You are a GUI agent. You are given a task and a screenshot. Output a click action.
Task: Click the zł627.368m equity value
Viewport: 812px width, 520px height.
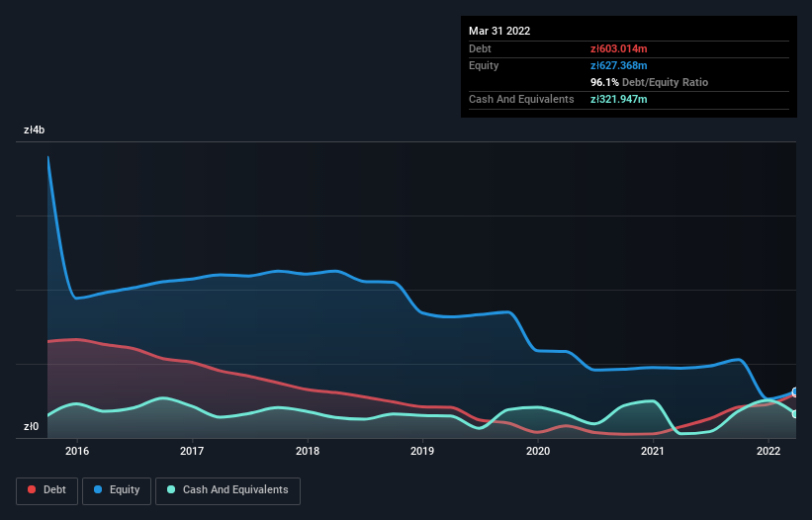pyautogui.click(x=619, y=65)
